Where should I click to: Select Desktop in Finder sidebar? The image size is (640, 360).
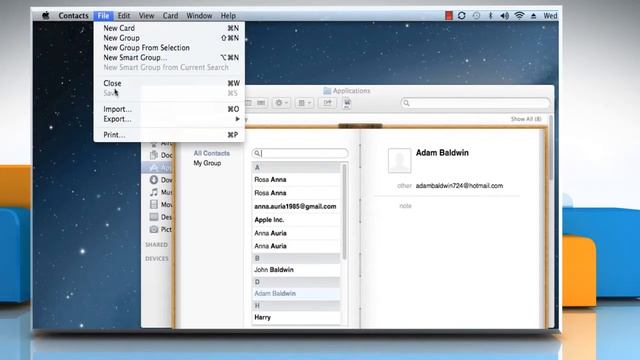161,217
